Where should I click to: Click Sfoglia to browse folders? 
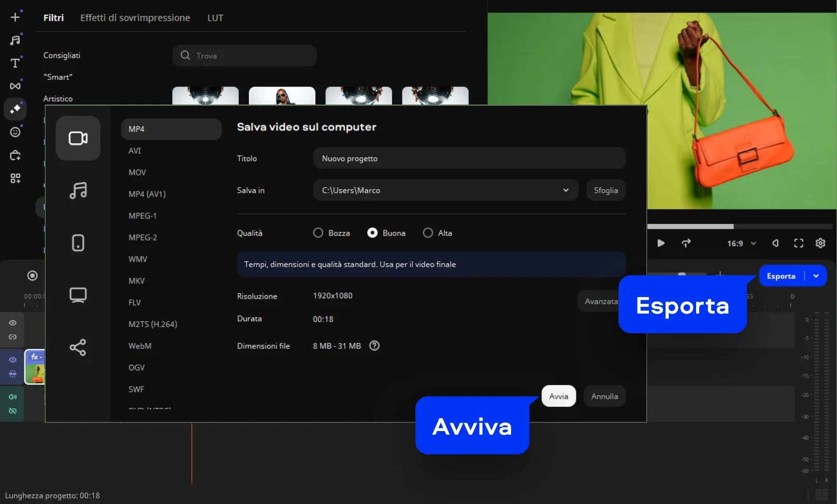605,190
